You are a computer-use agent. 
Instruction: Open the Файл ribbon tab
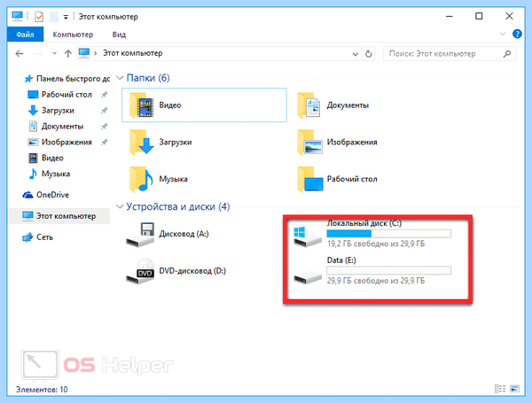click(25, 35)
